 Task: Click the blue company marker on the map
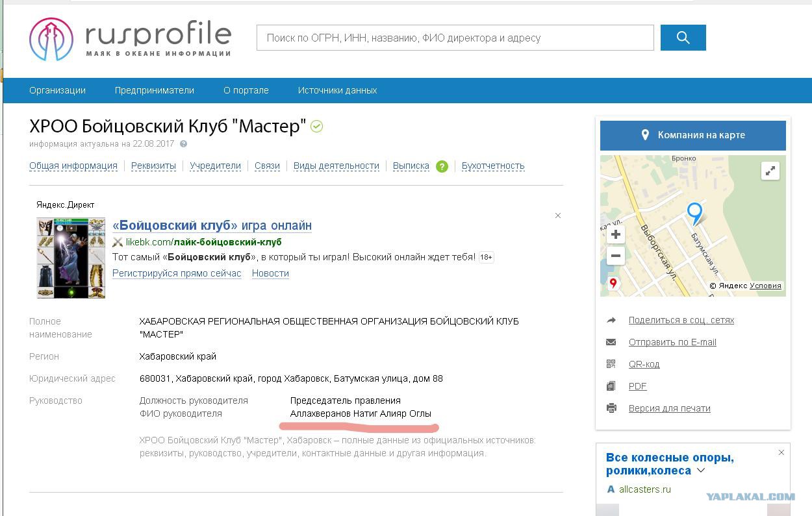pyautogui.click(x=695, y=213)
